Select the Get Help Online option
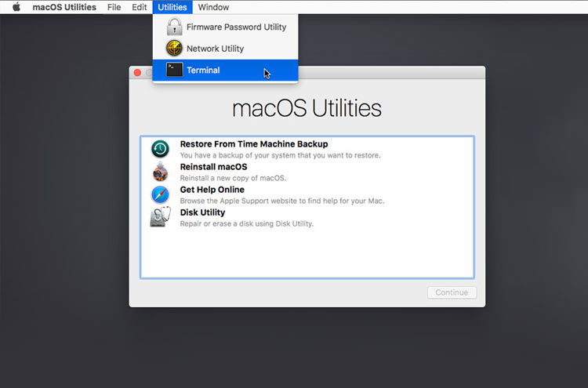 coord(212,190)
